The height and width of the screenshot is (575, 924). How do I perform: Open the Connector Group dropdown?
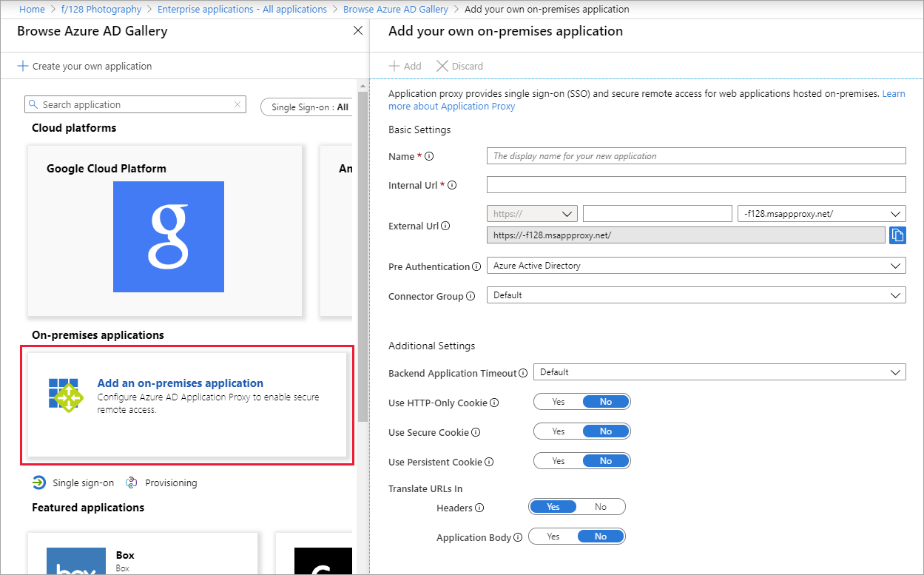696,295
